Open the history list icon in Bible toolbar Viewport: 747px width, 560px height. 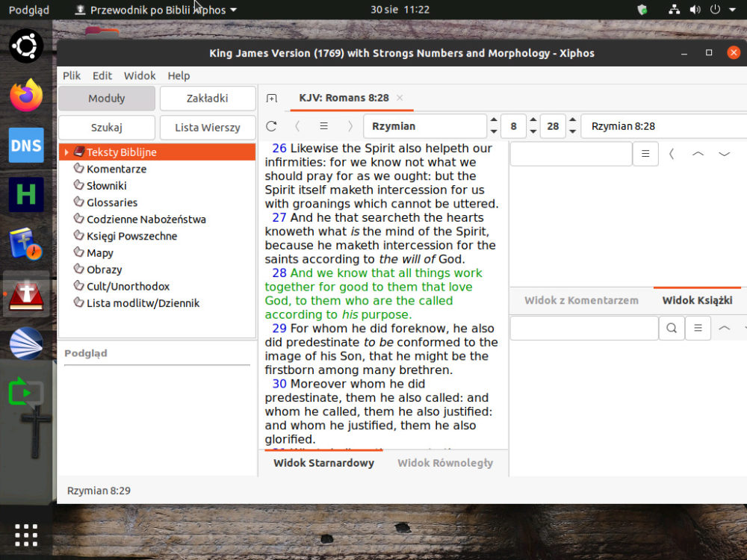[323, 126]
